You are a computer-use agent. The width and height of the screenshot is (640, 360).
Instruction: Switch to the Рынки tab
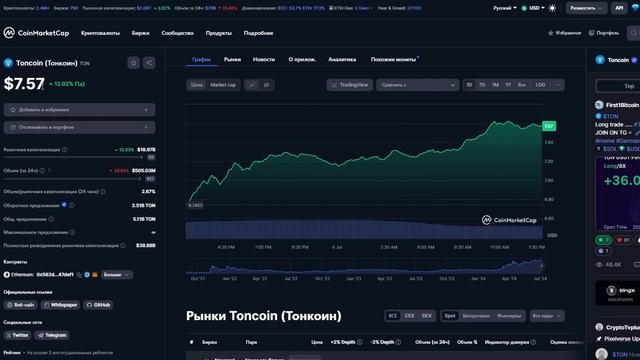(x=232, y=60)
